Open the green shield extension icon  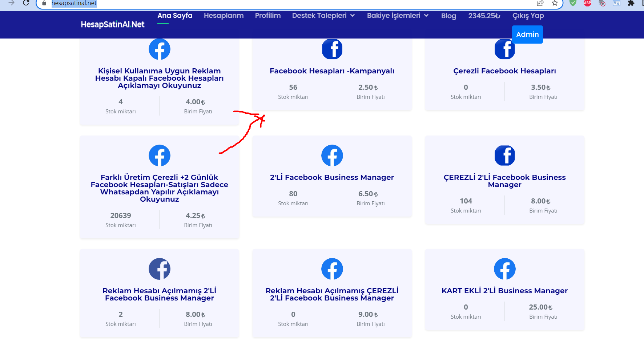[573, 3]
